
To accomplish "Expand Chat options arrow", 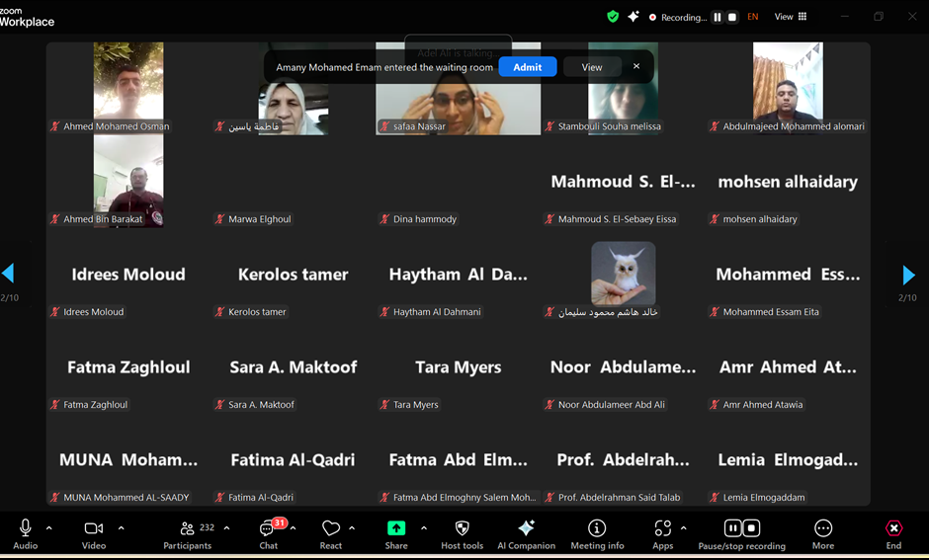I will pos(293,527).
